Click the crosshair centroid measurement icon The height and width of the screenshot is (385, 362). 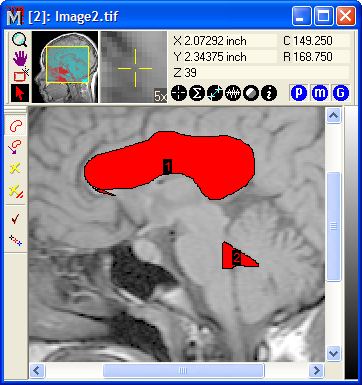pyautogui.click(x=179, y=93)
